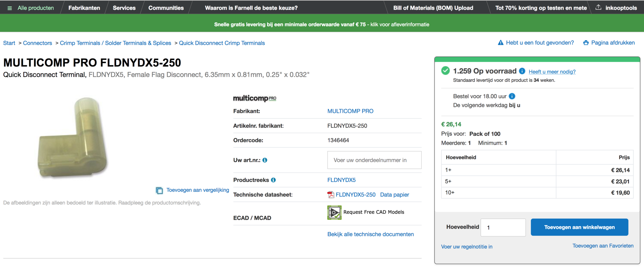Click the 10+ quantity price € 19,60

click(x=620, y=193)
